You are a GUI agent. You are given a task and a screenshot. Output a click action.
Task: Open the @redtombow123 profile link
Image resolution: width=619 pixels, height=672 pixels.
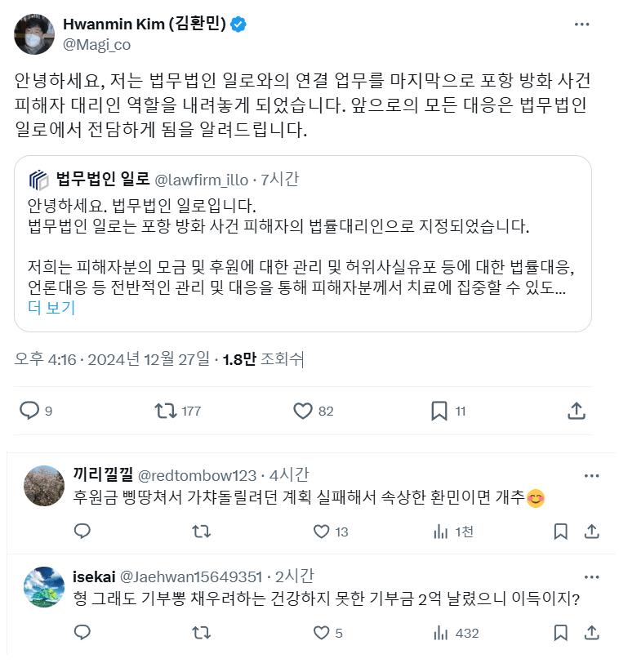tap(191, 475)
